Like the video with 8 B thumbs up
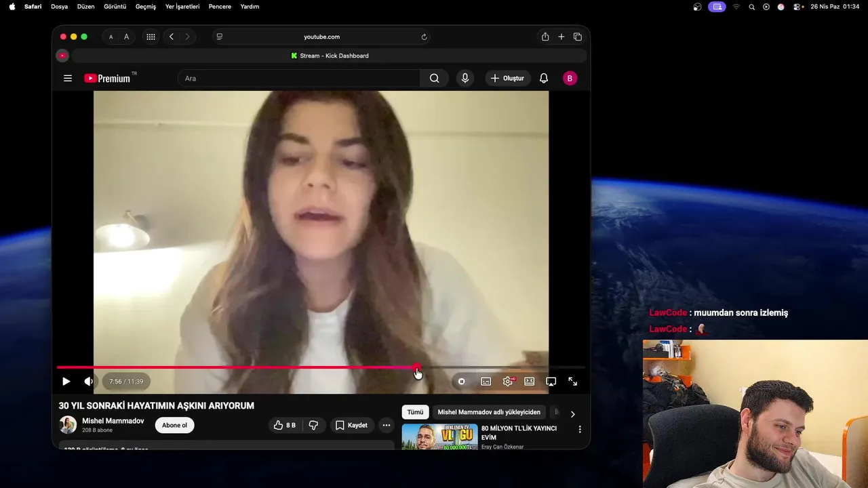Image resolution: width=868 pixels, height=488 pixels. (x=284, y=425)
